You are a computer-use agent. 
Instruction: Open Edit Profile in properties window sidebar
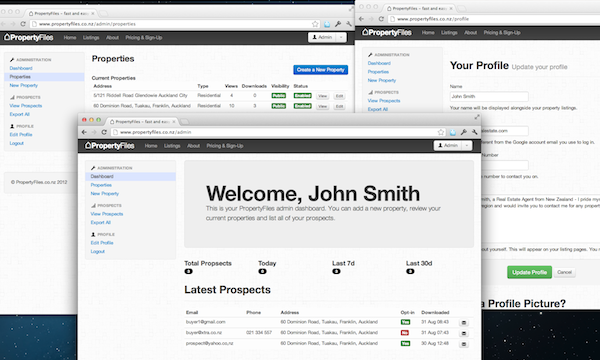tap(21, 134)
